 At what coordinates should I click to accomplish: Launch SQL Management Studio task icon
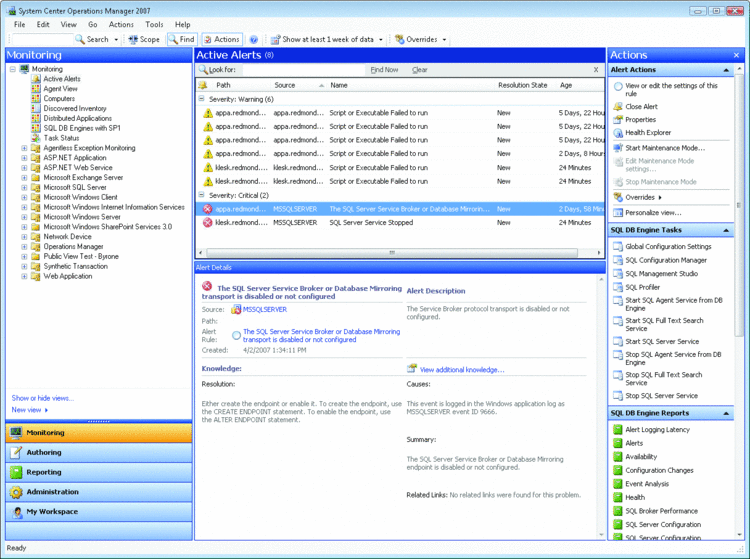618,274
